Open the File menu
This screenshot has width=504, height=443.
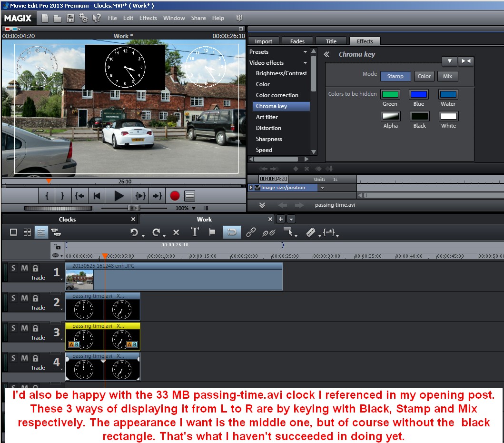point(112,18)
